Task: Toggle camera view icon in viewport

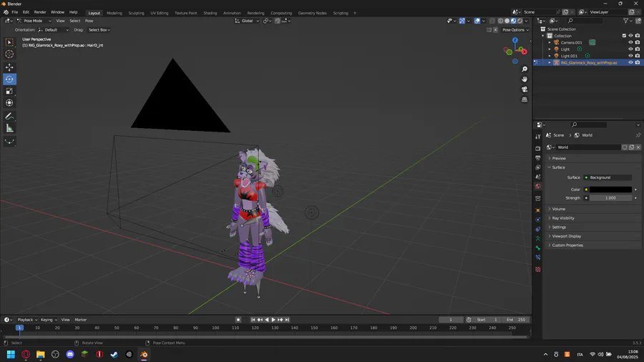Action: coord(525,89)
